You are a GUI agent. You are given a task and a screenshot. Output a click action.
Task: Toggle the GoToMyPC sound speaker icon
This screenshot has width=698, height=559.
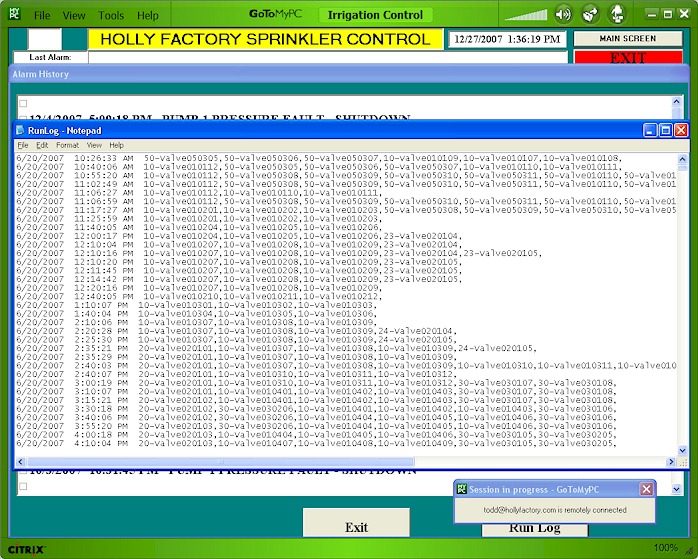tap(563, 15)
